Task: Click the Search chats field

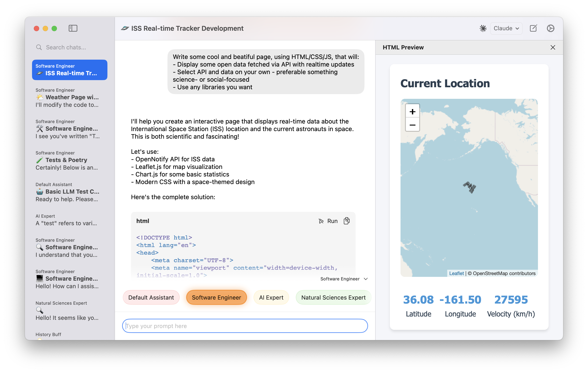Action: pyautogui.click(x=70, y=47)
